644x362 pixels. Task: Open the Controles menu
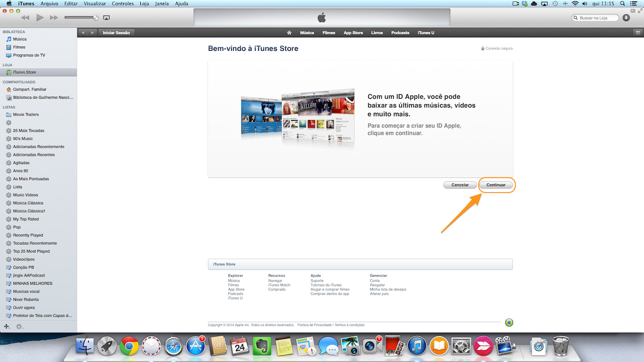point(123,4)
